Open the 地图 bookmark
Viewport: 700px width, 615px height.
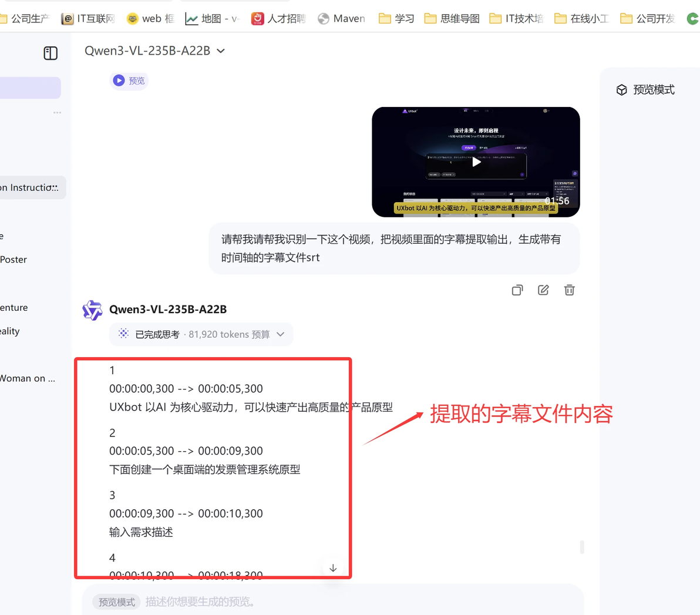tap(212, 19)
